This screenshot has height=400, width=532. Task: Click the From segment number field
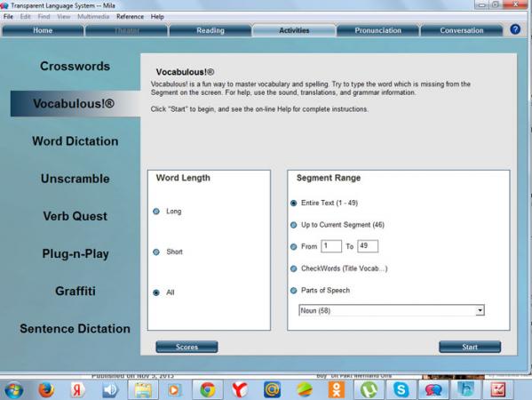331,246
